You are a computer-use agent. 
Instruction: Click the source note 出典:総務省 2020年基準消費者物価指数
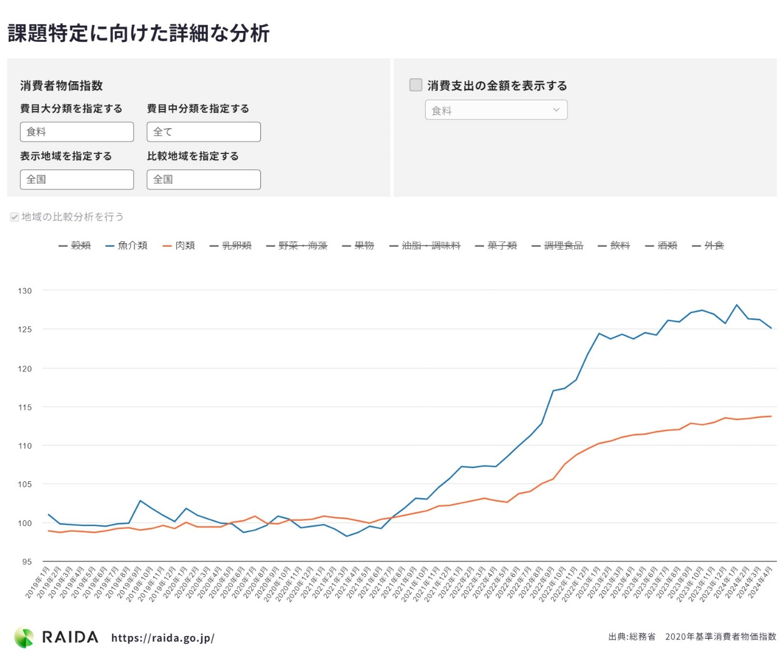point(692,637)
